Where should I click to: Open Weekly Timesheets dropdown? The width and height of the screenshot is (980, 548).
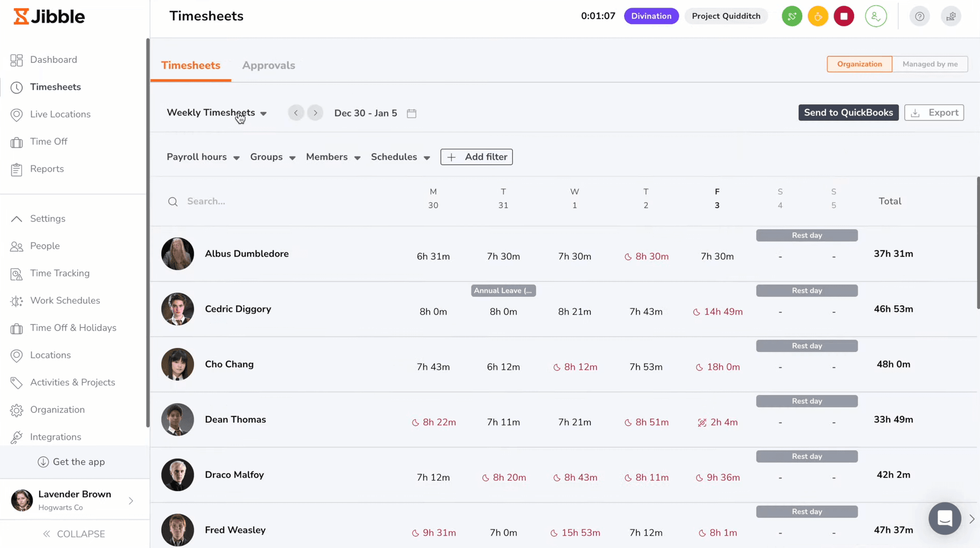pyautogui.click(x=217, y=113)
